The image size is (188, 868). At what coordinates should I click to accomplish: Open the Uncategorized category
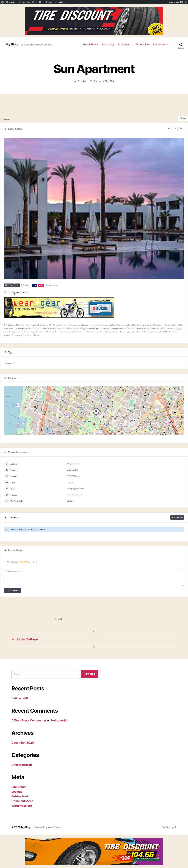(22, 765)
